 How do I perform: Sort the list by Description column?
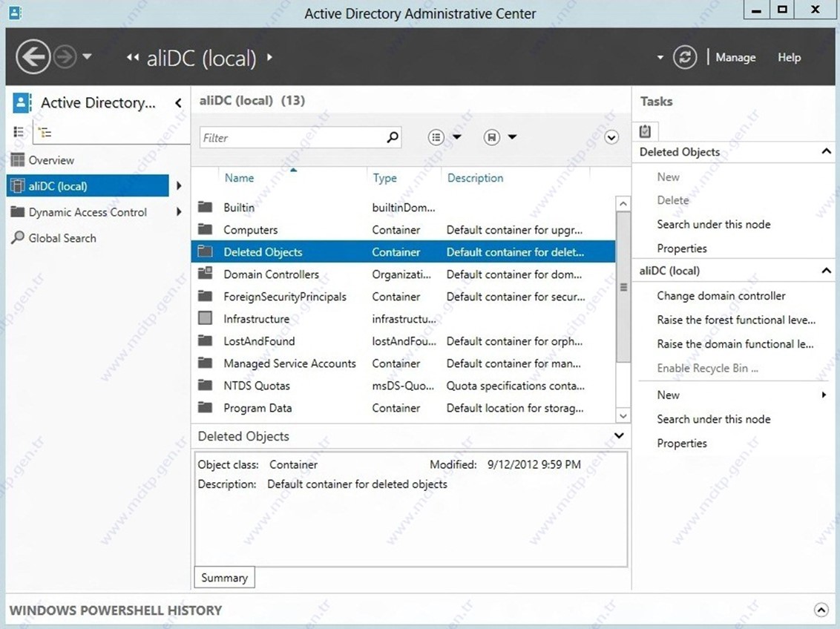475,178
